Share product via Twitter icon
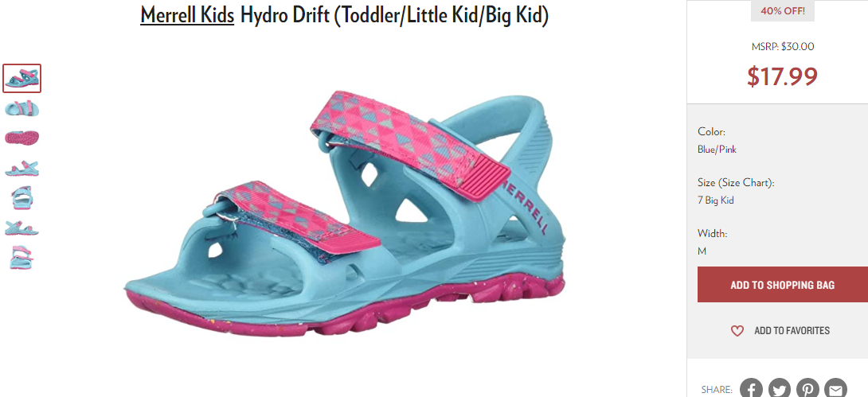Image resolution: width=868 pixels, height=397 pixels. pyautogui.click(x=779, y=389)
